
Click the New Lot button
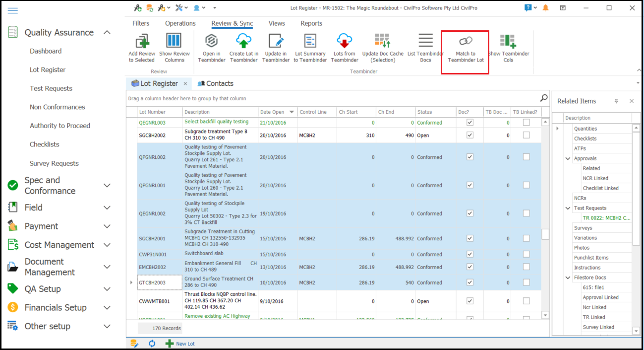pyautogui.click(x=180, y=344)
